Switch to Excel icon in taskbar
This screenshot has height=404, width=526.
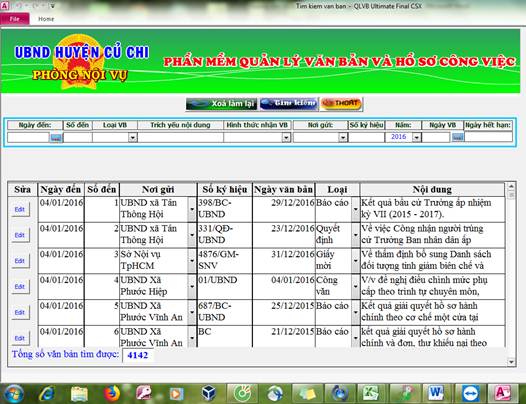coord(372,393)
